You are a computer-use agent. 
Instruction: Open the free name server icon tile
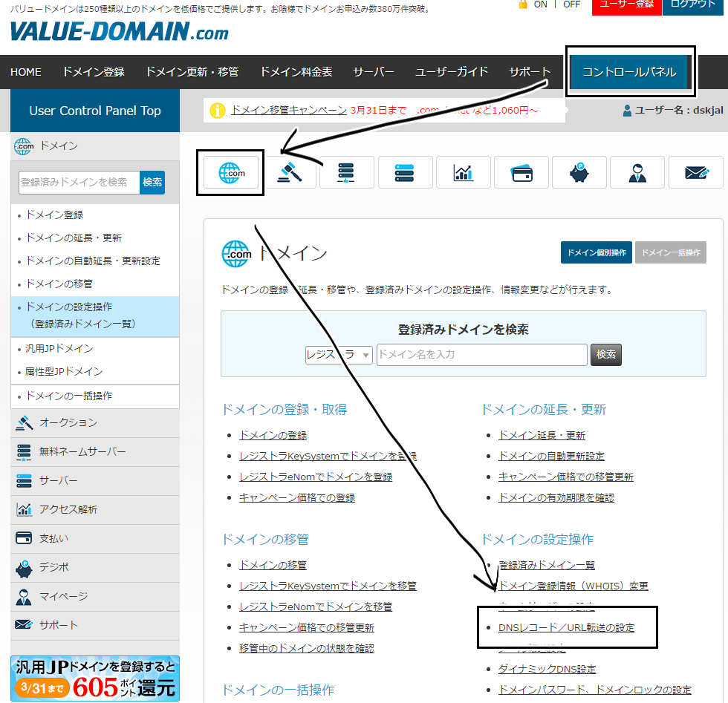click(346, 173)
